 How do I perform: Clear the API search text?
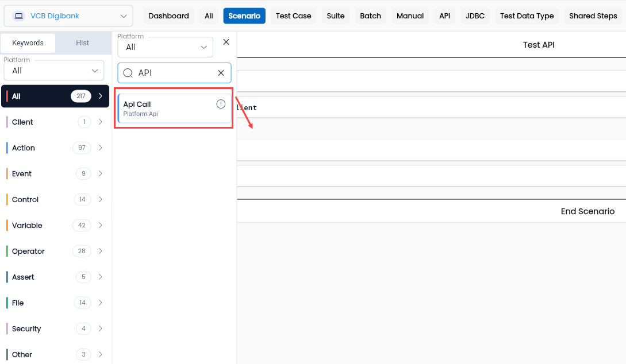(221, 73)
